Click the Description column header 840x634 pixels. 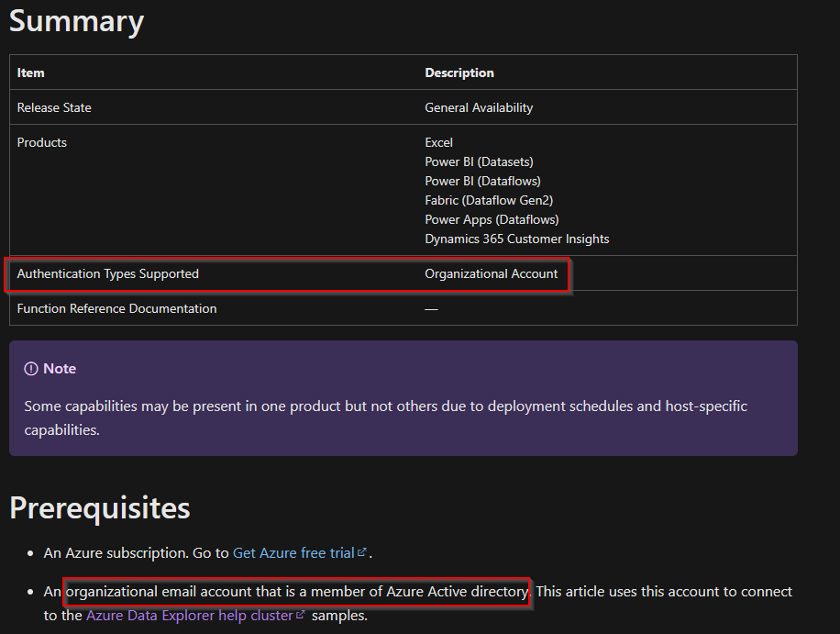coord(459,72)
